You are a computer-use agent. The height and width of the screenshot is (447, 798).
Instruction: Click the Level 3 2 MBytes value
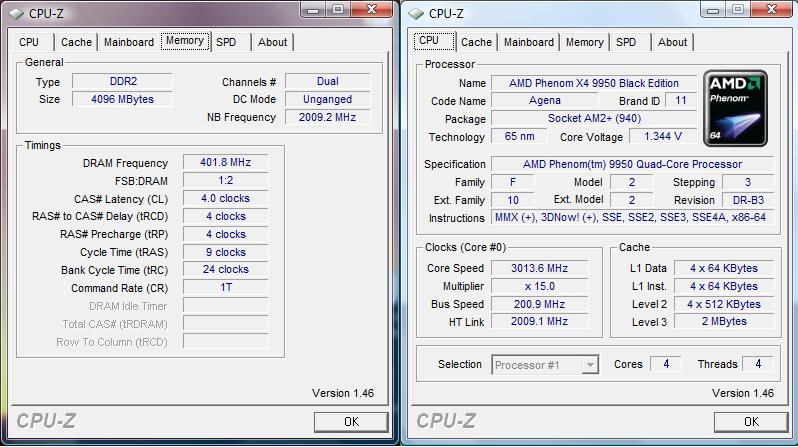tap(724, 321)
